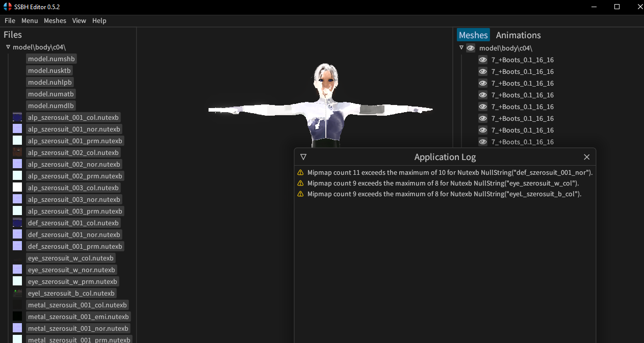
Task: Toggle the eye icon on the last 7_+Boots entry
Action: point(482,142)
